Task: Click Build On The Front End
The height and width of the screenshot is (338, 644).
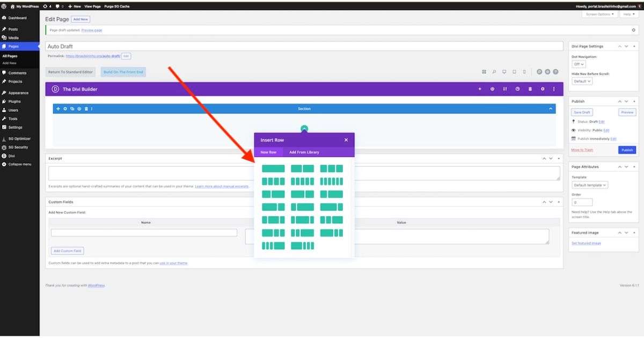Action: coord(123,72)
